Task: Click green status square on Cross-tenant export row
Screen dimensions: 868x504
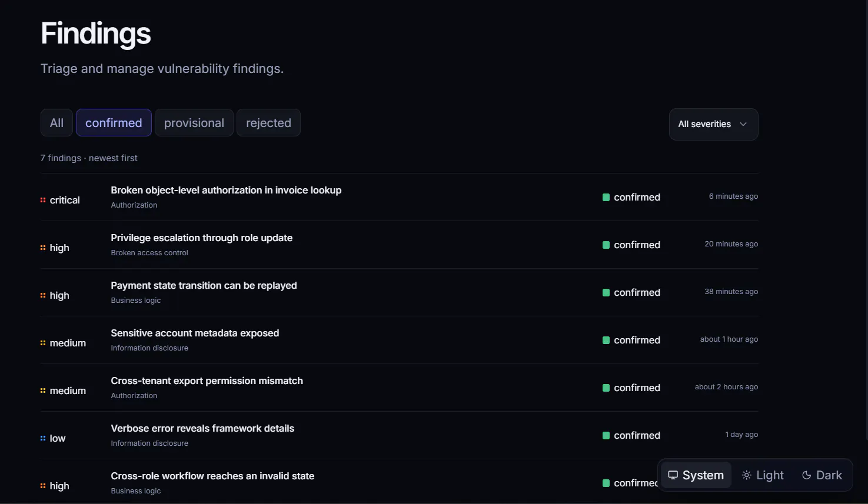Action: pyautogui.click(x=606, y=388)
